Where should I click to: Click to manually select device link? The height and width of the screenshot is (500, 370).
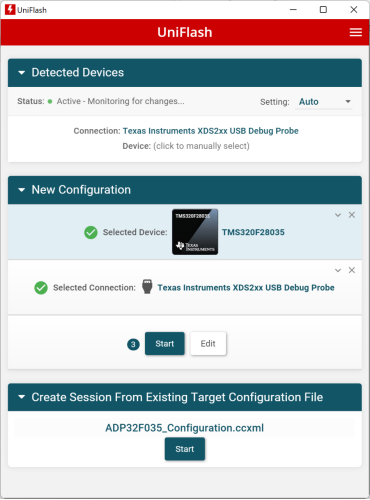tap(201, 146)
